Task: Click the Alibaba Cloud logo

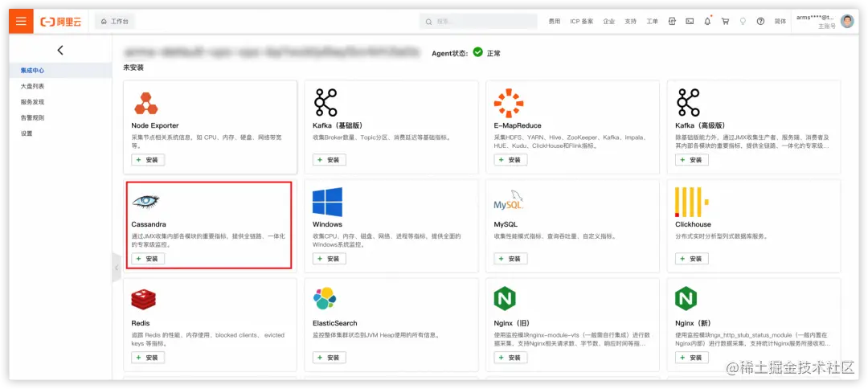Action: click(x=61, y=22)
